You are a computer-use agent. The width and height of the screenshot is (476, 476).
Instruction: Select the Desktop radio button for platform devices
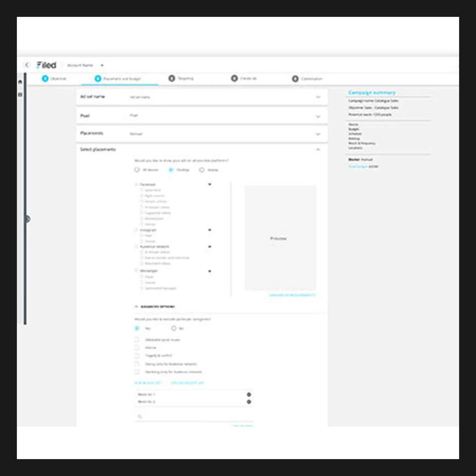[x=170, y=170]
